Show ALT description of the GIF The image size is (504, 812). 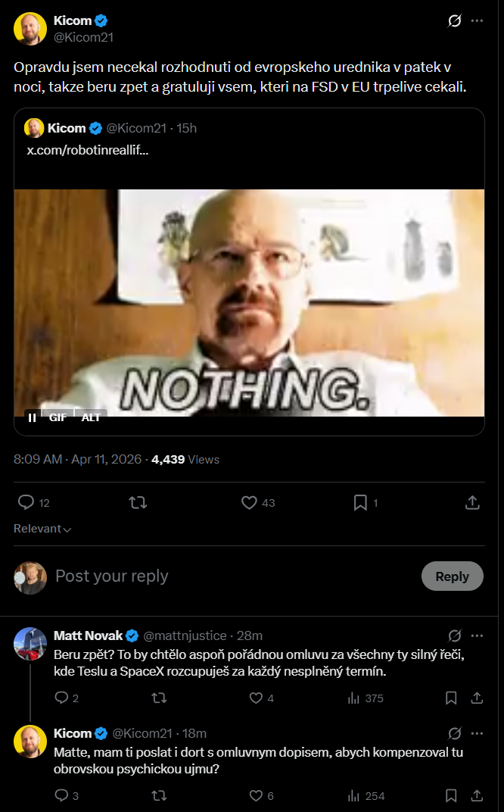[x=91, y=417]
